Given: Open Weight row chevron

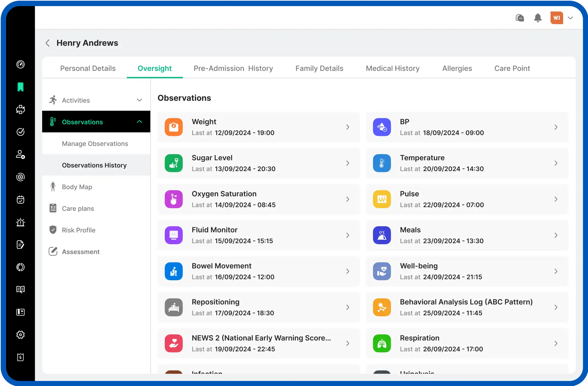Looking at the screenshot, I should click(x=348, y=127).
